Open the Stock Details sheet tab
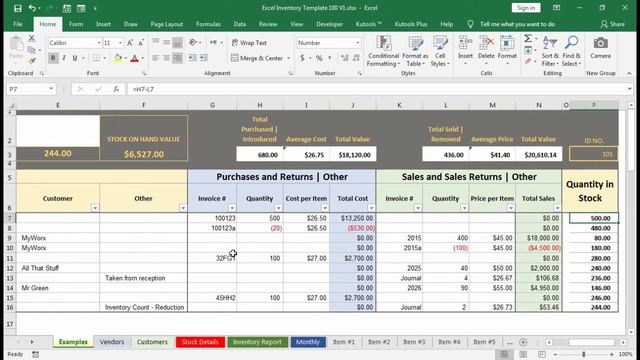The width and height of the screenshot is (640, 360). tap(200, 342)
